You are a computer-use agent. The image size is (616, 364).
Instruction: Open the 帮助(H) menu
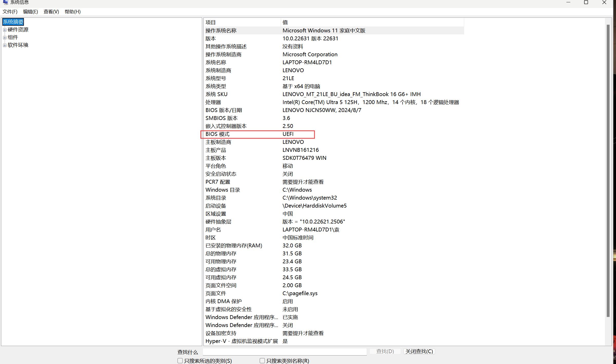[72, 12]
